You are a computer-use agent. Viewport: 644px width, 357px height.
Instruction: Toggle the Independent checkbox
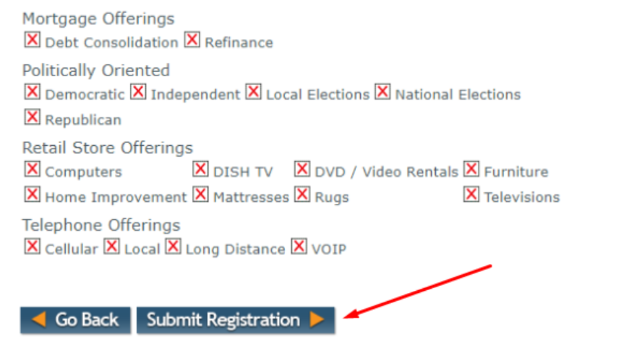[138, 92]
